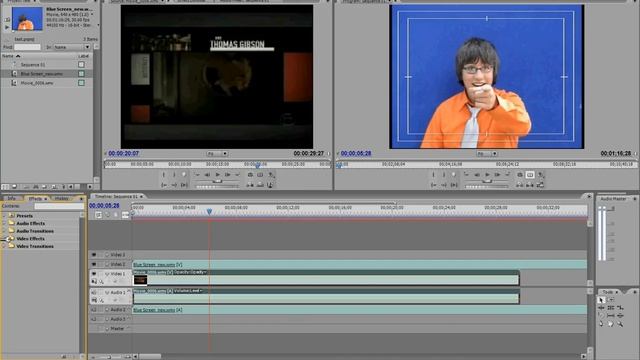The width and height of the screenshot is (640, 360).
Task: Open Program monitor zoom level Fit dropdown
Action: (487, 154)
